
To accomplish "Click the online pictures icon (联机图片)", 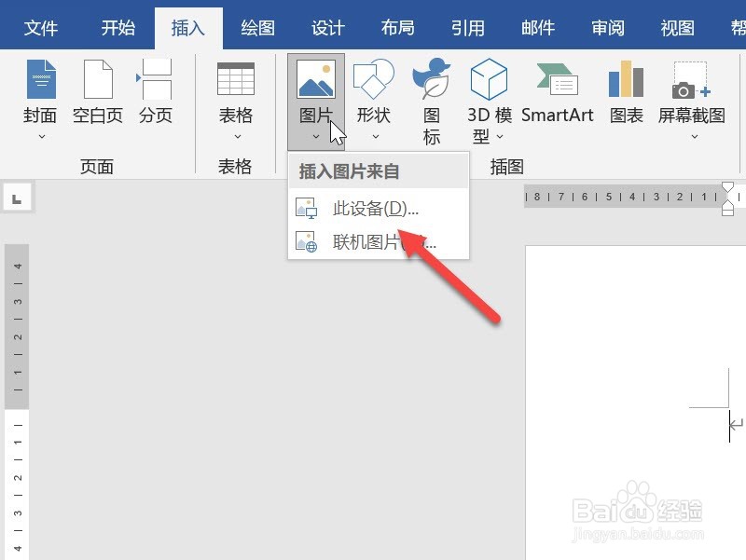I will coord(306,240).
